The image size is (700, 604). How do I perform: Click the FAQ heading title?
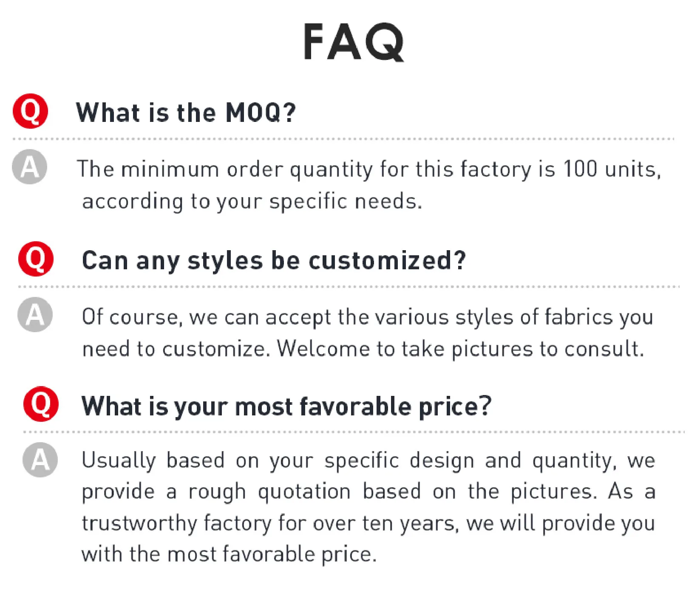(354, 42)
